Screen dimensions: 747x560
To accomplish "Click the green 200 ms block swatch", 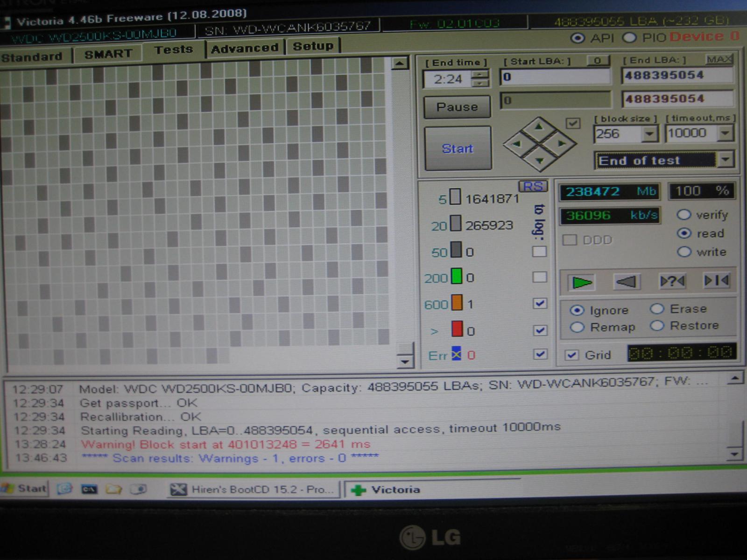I will [x=457, y=276].
